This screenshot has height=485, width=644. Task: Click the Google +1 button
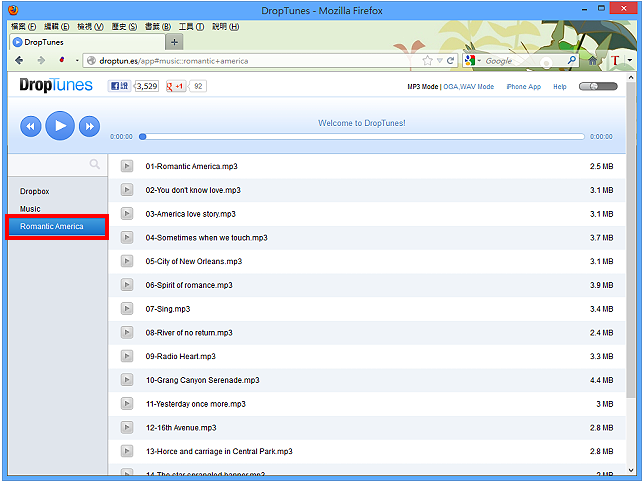tap(176, 86)
